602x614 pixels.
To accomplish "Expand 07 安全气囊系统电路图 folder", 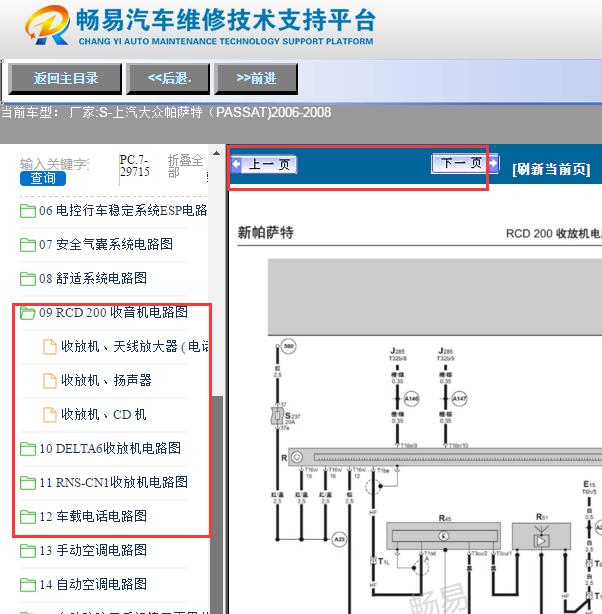I will 106,245.
